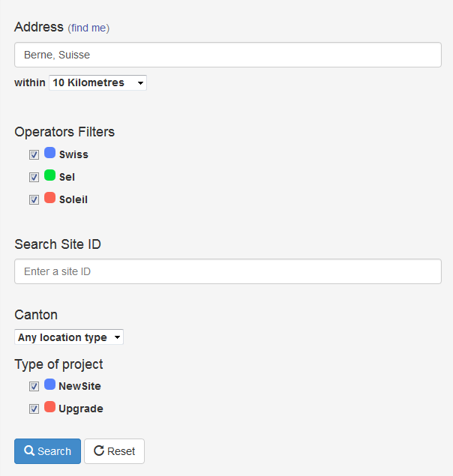Uncheck the Swiss operator checkbox

[34, 154]
